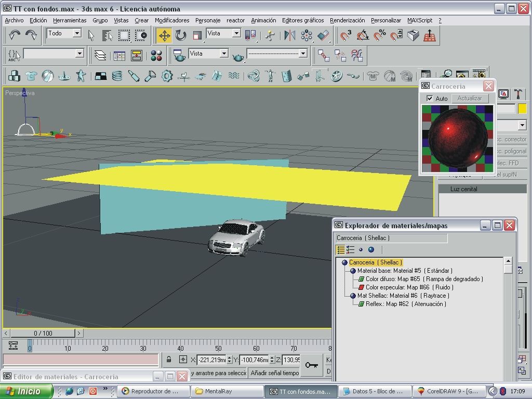Open the Mirror tool
The height and width of the screenshot is (399, 532).
[x=290, y=35]
